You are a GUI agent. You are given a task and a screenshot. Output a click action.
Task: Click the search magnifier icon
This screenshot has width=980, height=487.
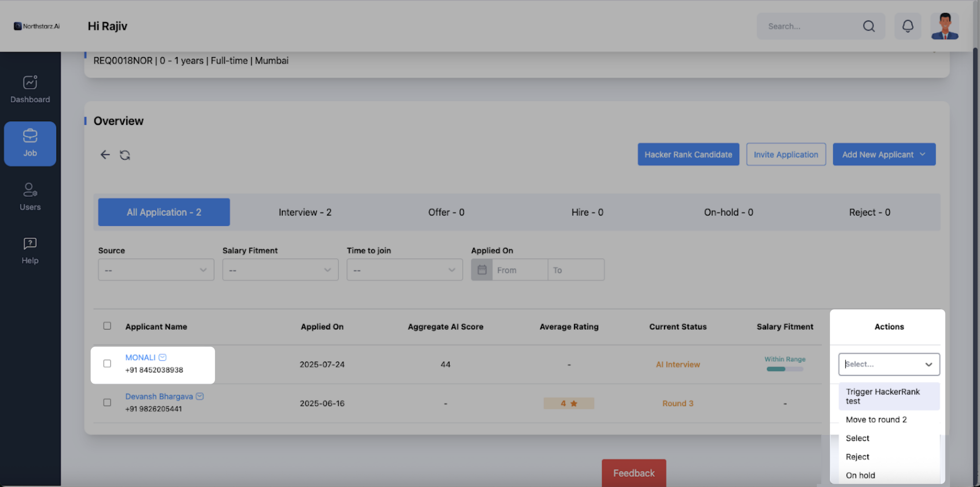pyautogui.click(x=869, y=26)
